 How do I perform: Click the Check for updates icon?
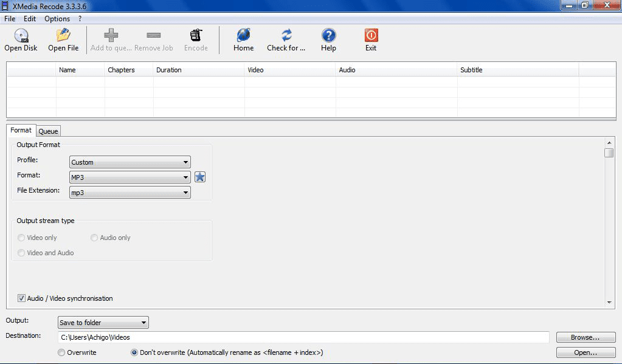point(286,35)
